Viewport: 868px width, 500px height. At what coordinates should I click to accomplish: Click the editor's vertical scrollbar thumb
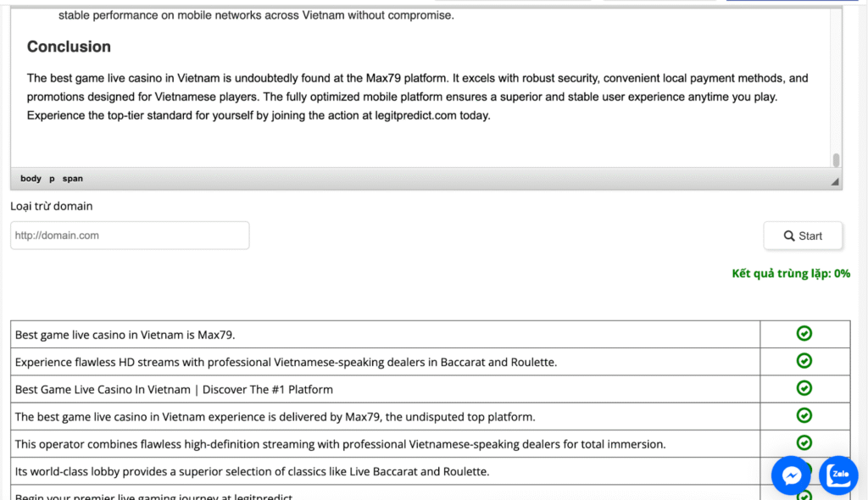(x=837, y=159)
